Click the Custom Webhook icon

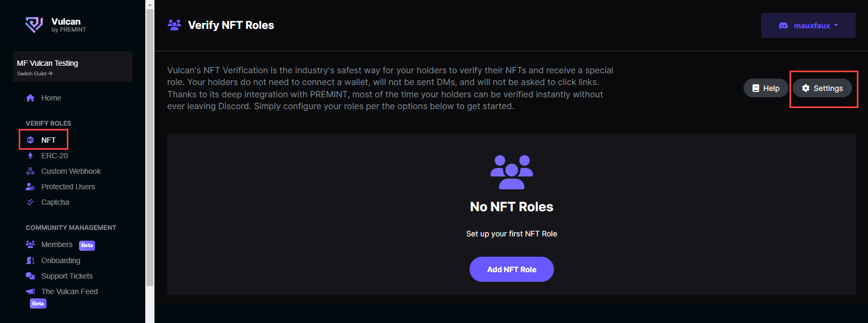(30, 171)
